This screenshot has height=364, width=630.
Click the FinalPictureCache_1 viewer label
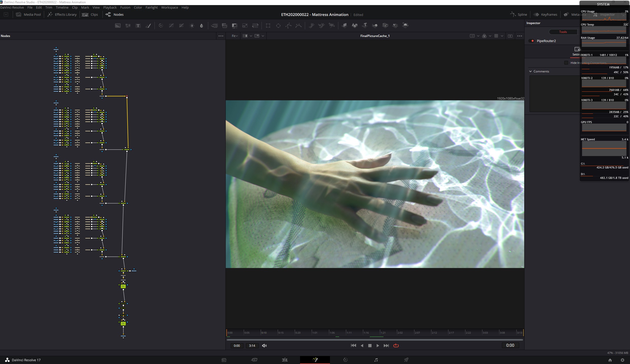375,36
